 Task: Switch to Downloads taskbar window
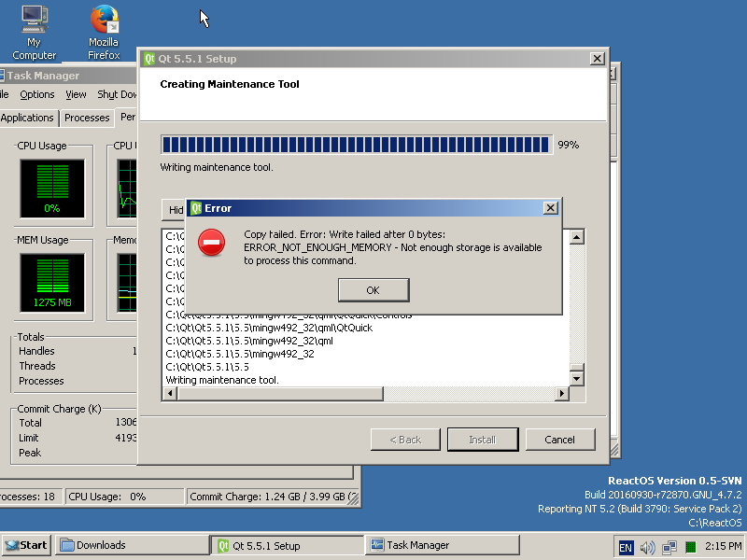pyautogui.click(x=132, y=545)
